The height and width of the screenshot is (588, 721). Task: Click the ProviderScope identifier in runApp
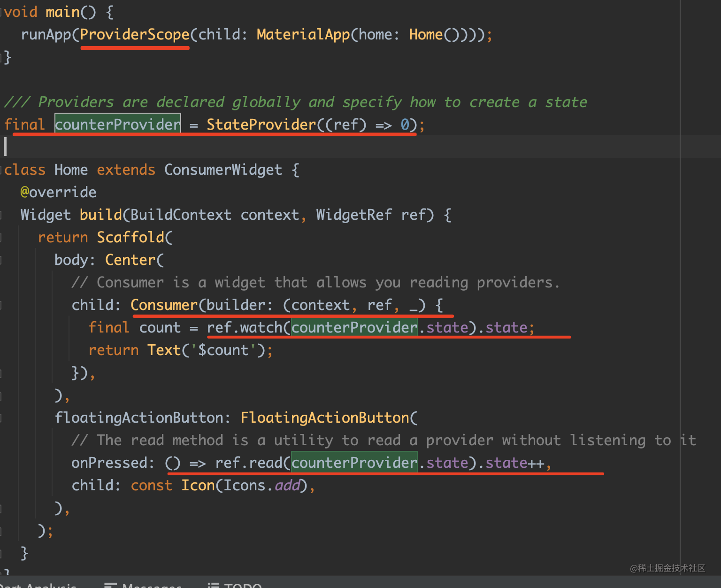(135, 34)
